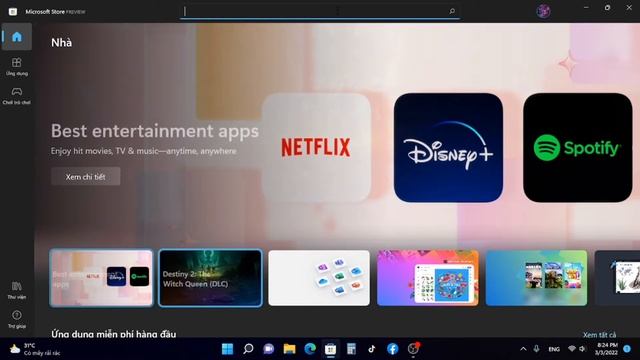Open the Thư viện library
Screen dimensions: 640x360
17,290
